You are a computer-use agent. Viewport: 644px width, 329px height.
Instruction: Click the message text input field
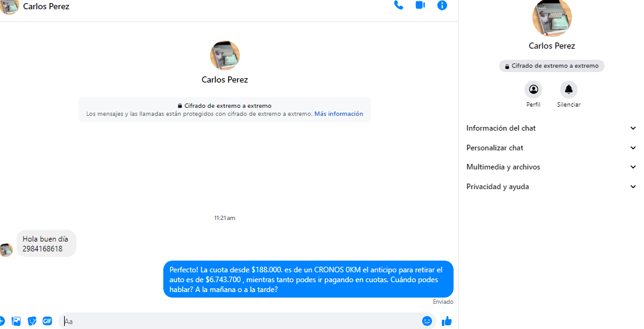240,321
